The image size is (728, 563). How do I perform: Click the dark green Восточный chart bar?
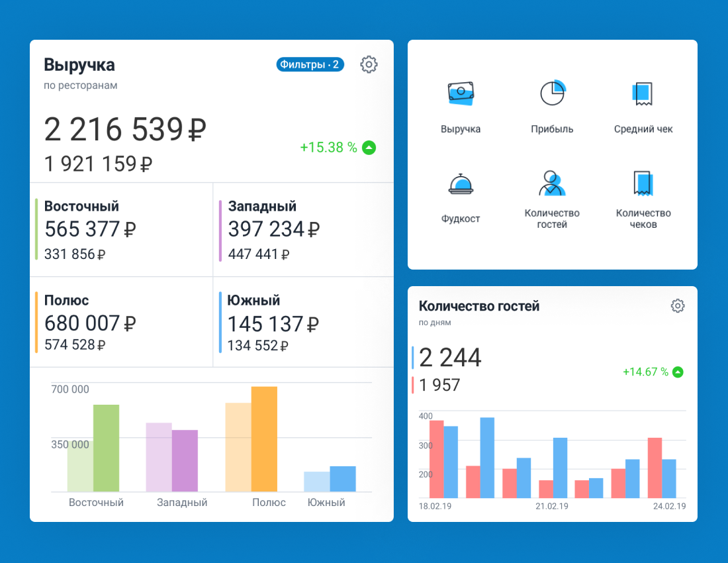(x=106, y=448)
